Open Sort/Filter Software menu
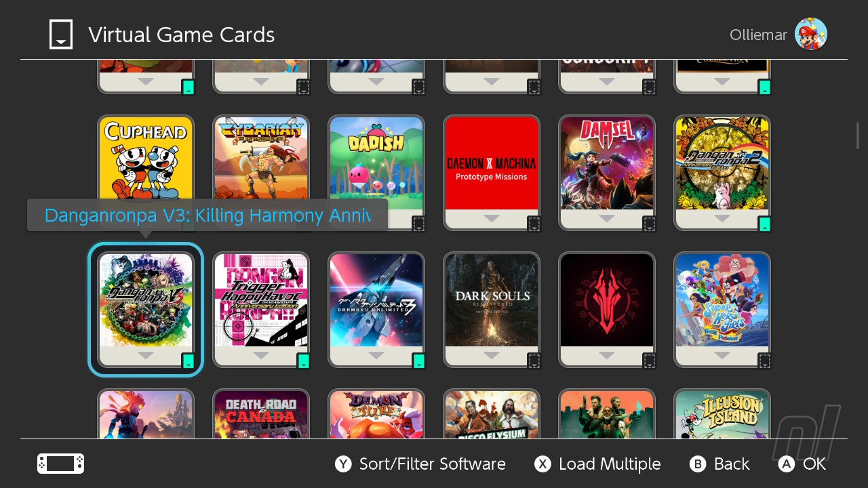The width and height of the screenshot is (868, 488). click(432, 464)
